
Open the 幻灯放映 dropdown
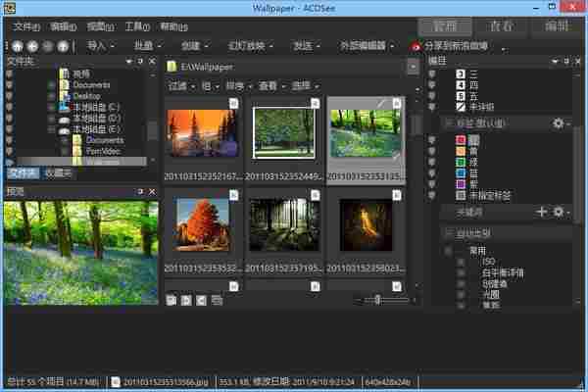click(x=250, y=46)
